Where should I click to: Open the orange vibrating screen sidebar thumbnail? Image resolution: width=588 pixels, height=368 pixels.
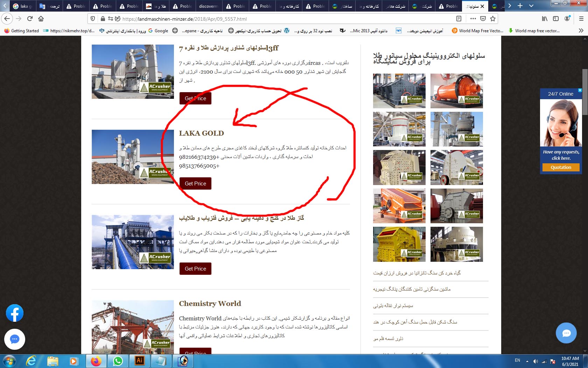pos(399,206)
